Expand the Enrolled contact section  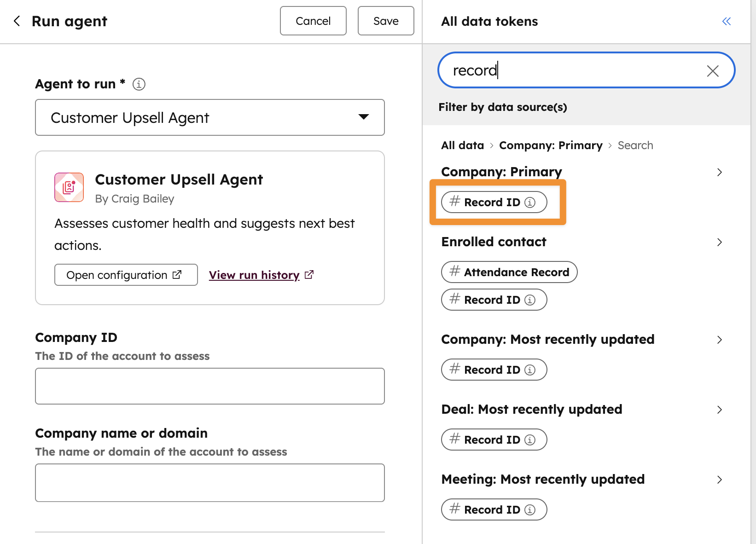pyautogui.click(x=719, y=242)
